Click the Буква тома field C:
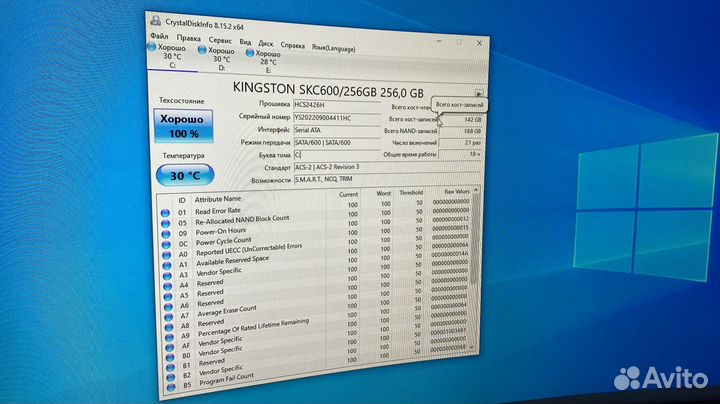Image resolution: width=720 pixels, height=404 pixels. coord(337,155)
